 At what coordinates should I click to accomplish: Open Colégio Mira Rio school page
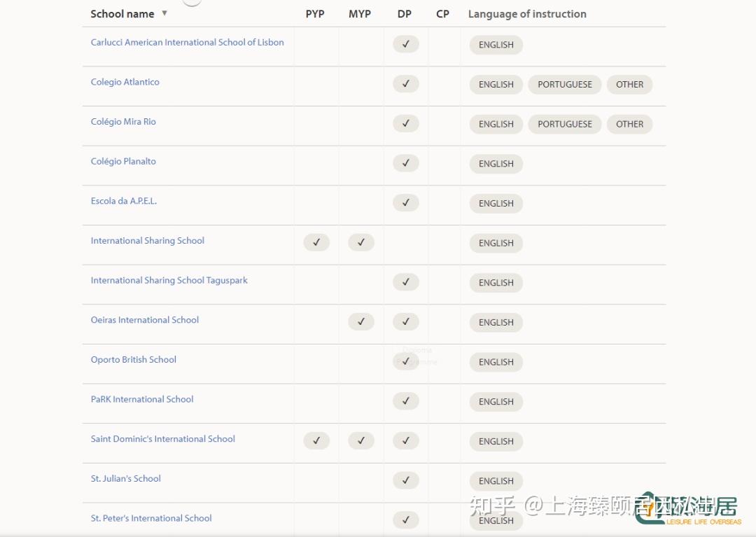pyautogui.click(x=123, y=121)
